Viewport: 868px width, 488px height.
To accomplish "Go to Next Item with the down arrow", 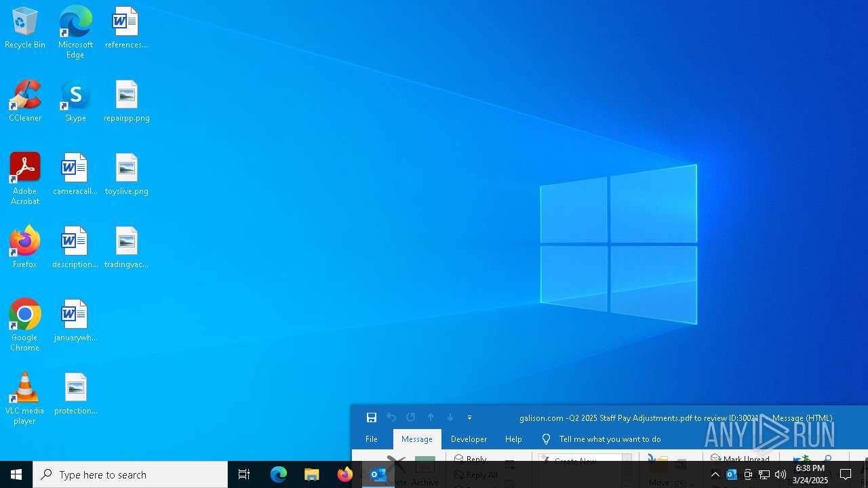I will (450, 418).
